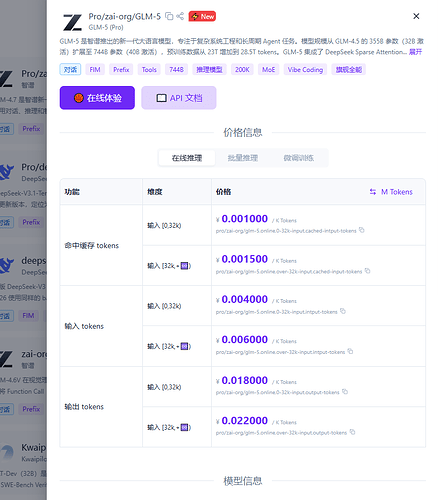Click the 价格 column header

(223, 192)
